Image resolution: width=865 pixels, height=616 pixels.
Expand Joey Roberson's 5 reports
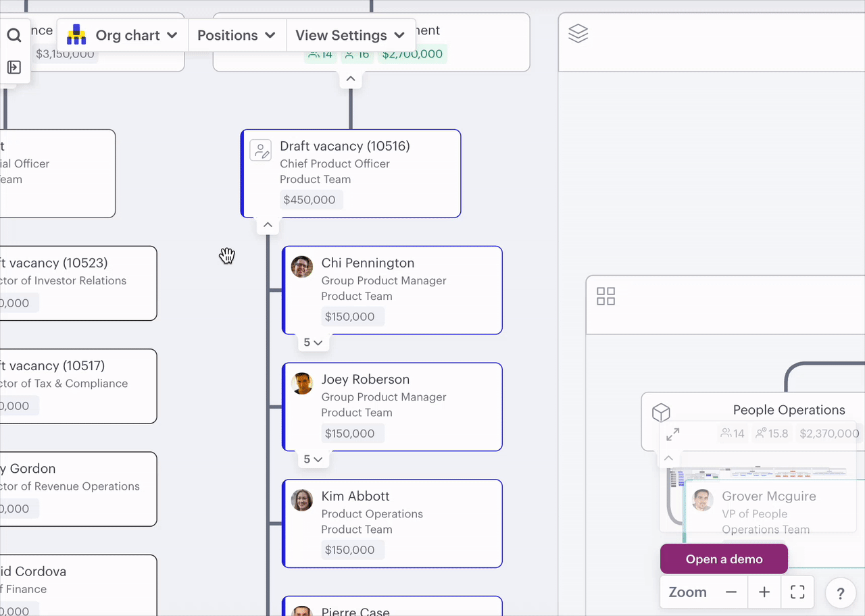point(313,459)
